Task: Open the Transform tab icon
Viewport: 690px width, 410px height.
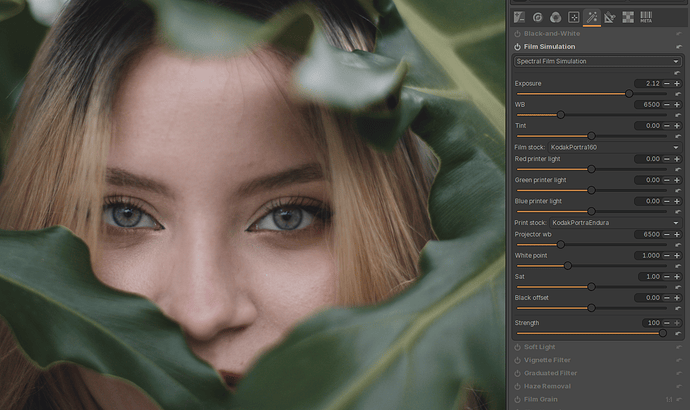Action: pyautogui.click(x=610, y=16)
